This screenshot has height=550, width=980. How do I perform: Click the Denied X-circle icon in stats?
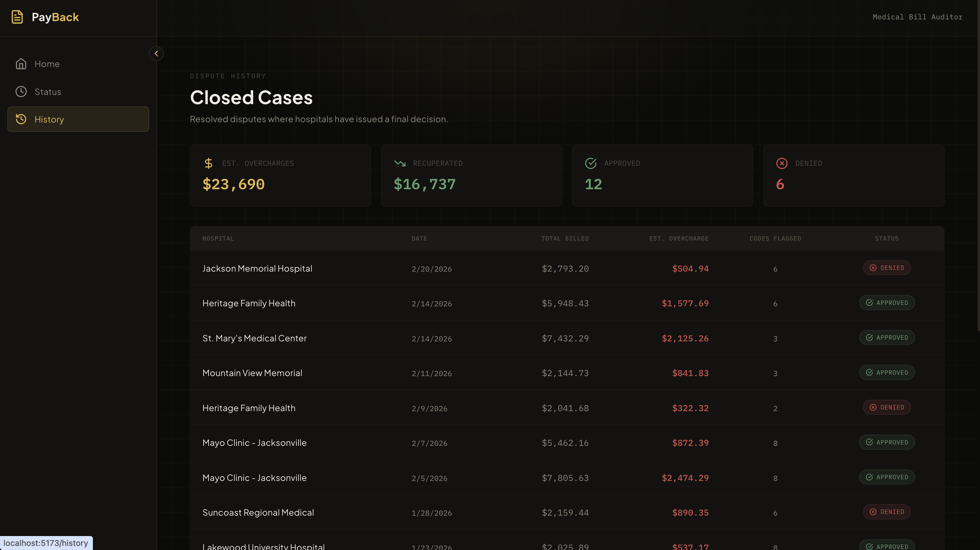[781, 163]
